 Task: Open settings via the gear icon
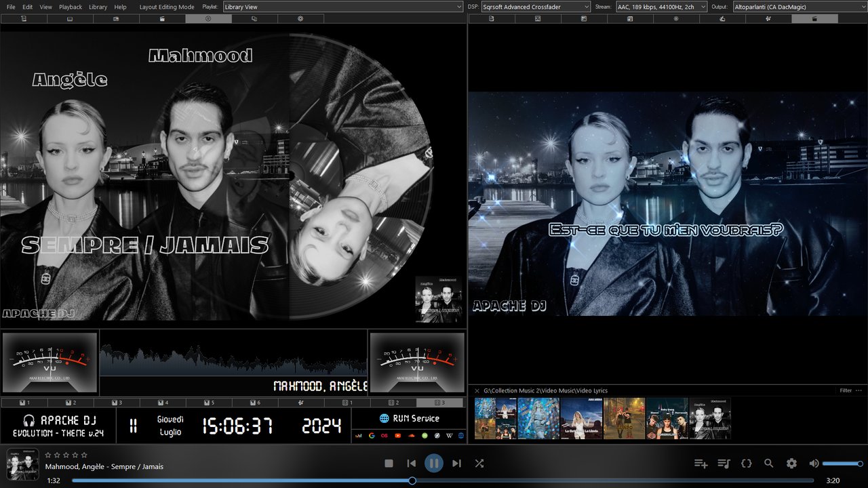(x=791, y=464)
